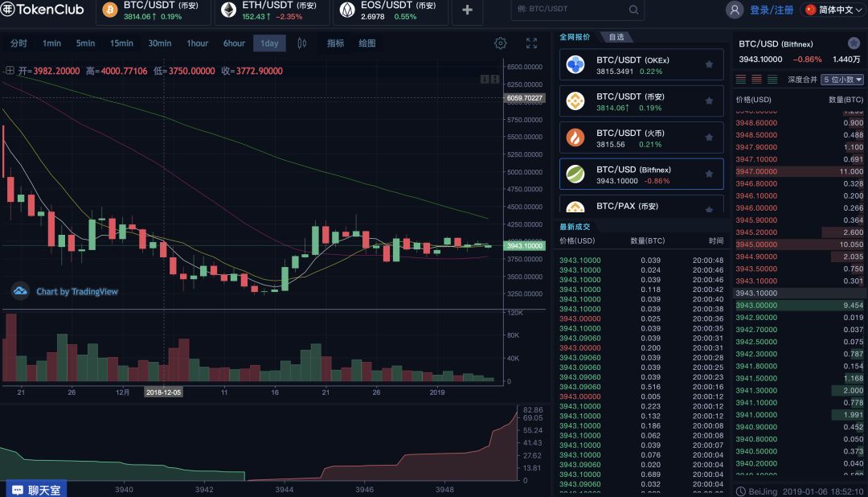The image size is (868, 497).
Task: Click trade at 20:00:48 in recent trades
Action: 641,260
